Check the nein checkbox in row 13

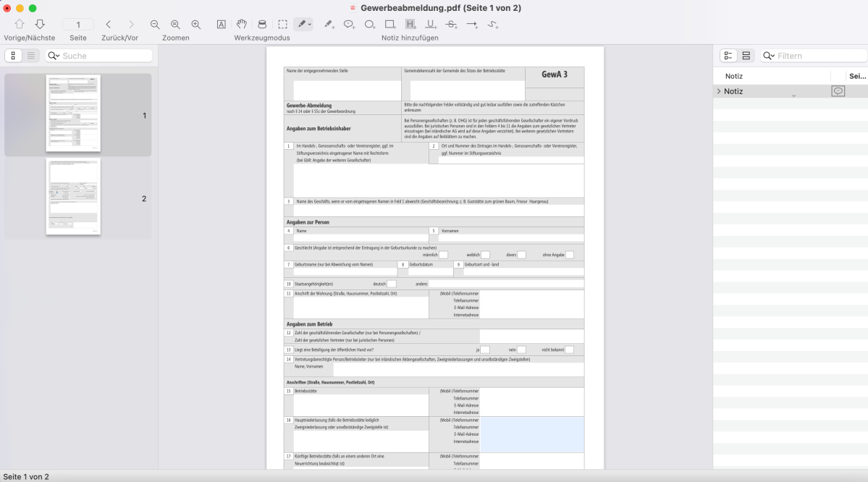[x=521, y=350]
